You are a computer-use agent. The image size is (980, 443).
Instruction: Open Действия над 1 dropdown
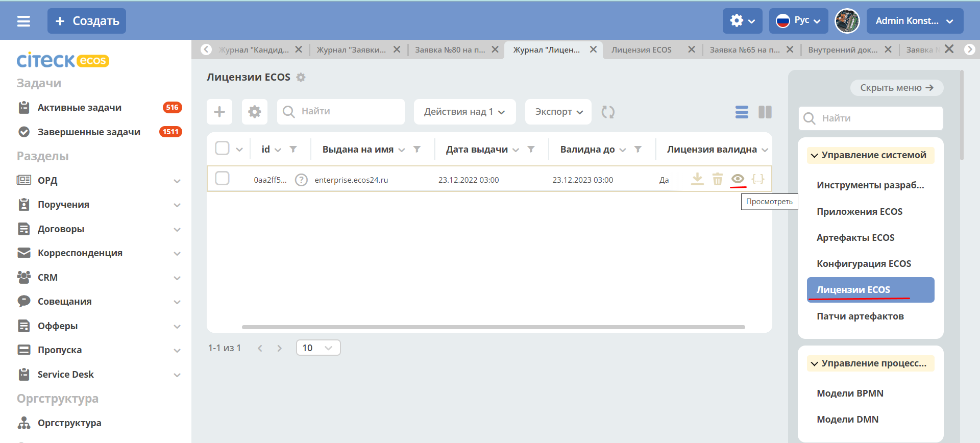click(x=464, y=112)
